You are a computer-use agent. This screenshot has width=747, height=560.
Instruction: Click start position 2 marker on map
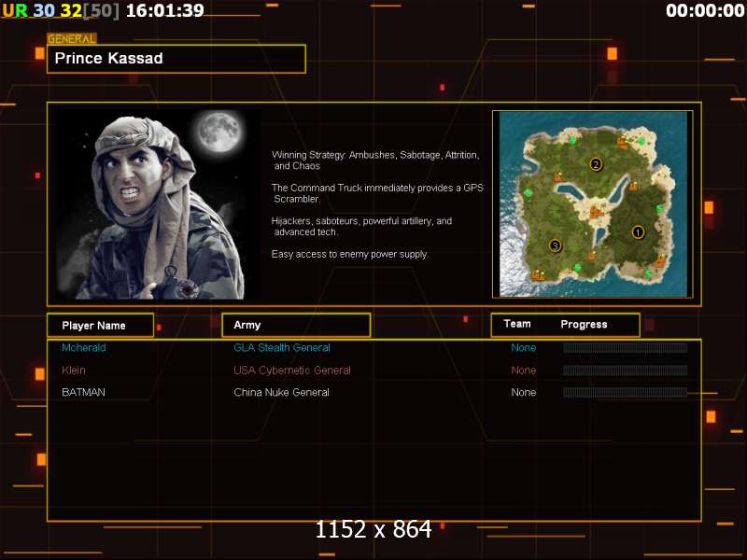[596, 165]
